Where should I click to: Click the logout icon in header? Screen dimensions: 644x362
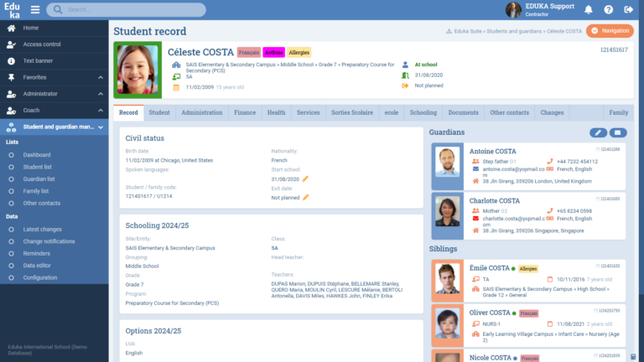click(x=628, y=10)
